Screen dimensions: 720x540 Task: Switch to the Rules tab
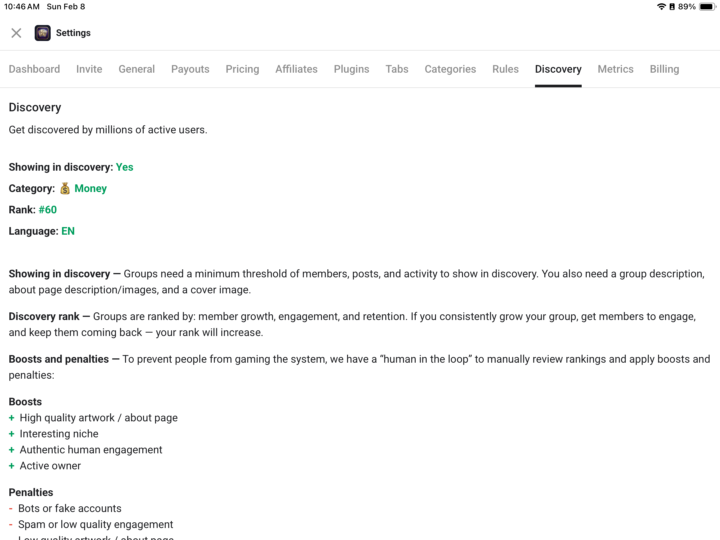(505, 69)
